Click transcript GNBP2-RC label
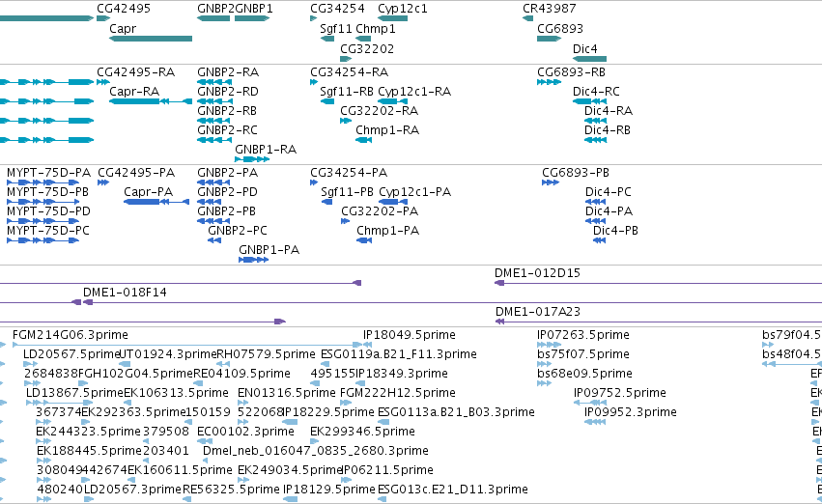This screenshot has height=504, width=822. click(x=228, y=130)
